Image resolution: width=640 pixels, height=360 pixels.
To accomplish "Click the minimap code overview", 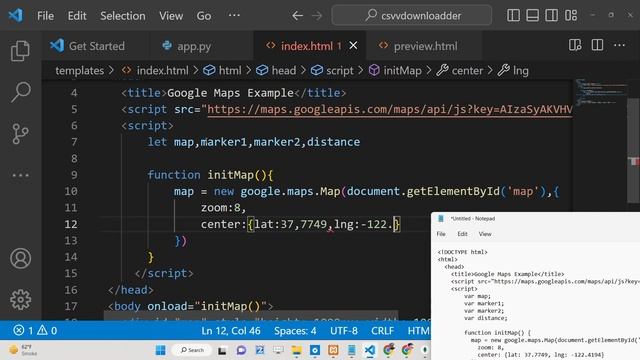I will 600,92.
